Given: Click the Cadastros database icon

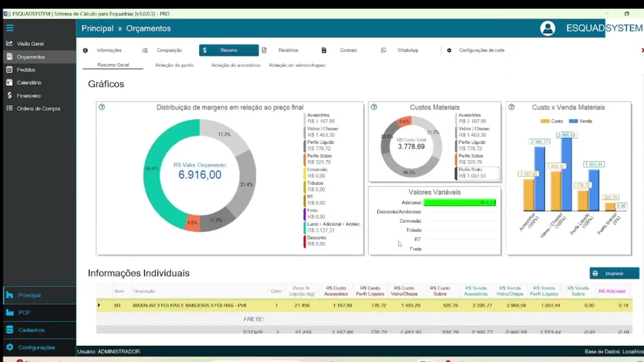Looking at the screenshot, I should point(10,330).
